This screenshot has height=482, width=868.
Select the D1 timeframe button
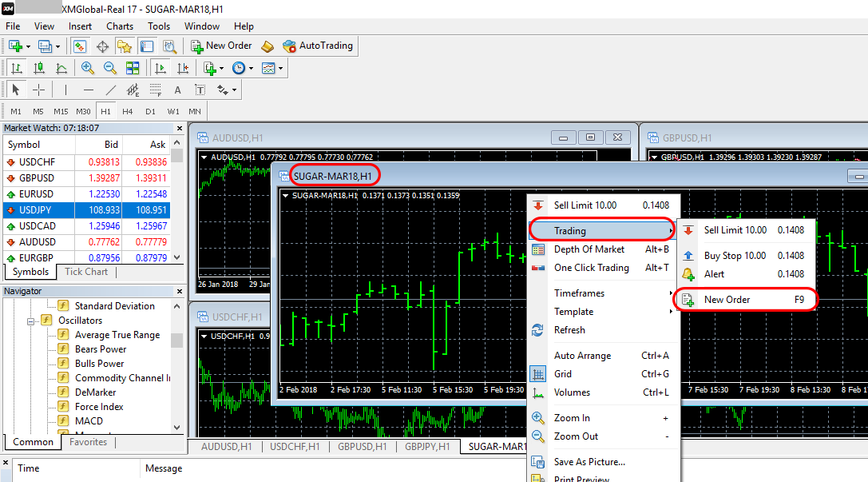150,111
